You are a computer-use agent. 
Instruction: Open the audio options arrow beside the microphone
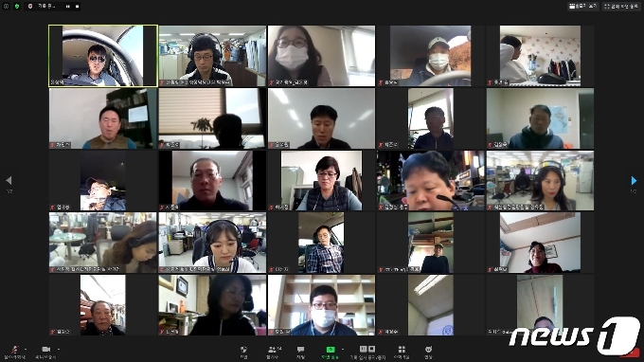(26, 349)
